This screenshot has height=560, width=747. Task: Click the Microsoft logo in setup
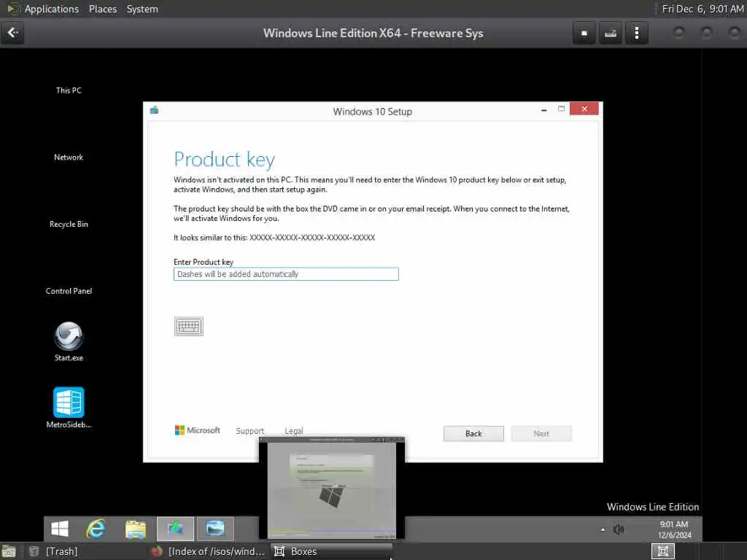pos(197,430)
